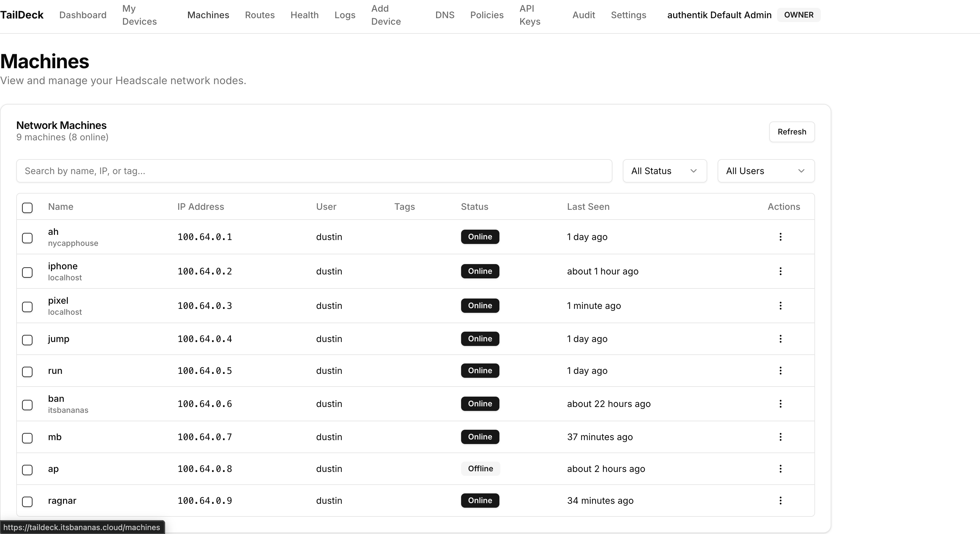Open actions menu for the iphone machine
This screenshot has width=980, height=534.
pos(781,271)
